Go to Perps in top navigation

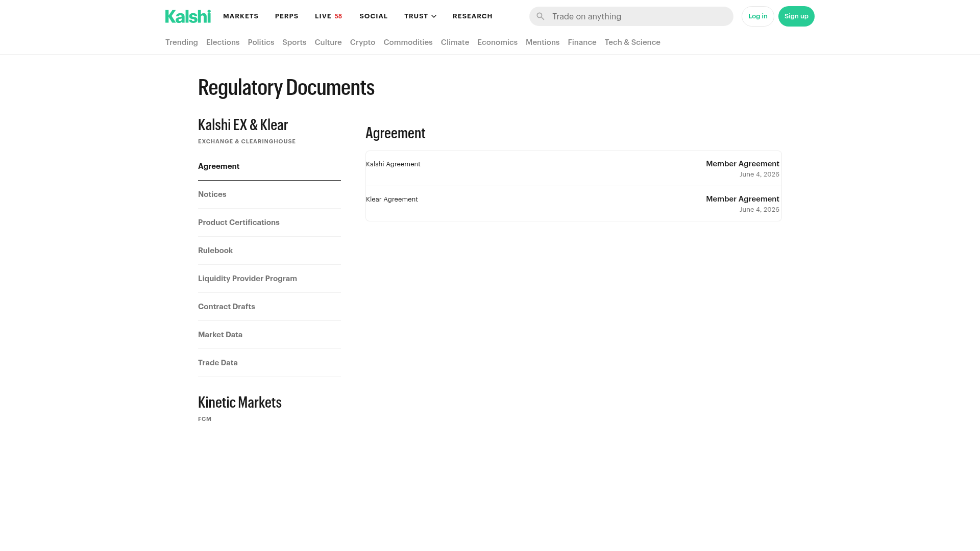click(287, 16)
